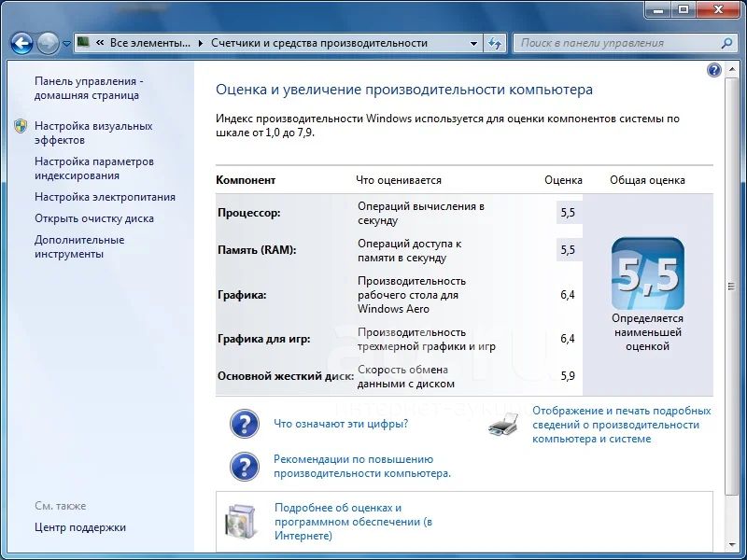Screen dimensions: 747x560
Task: Click the printer icon
Action: click(x=503, y=425)
